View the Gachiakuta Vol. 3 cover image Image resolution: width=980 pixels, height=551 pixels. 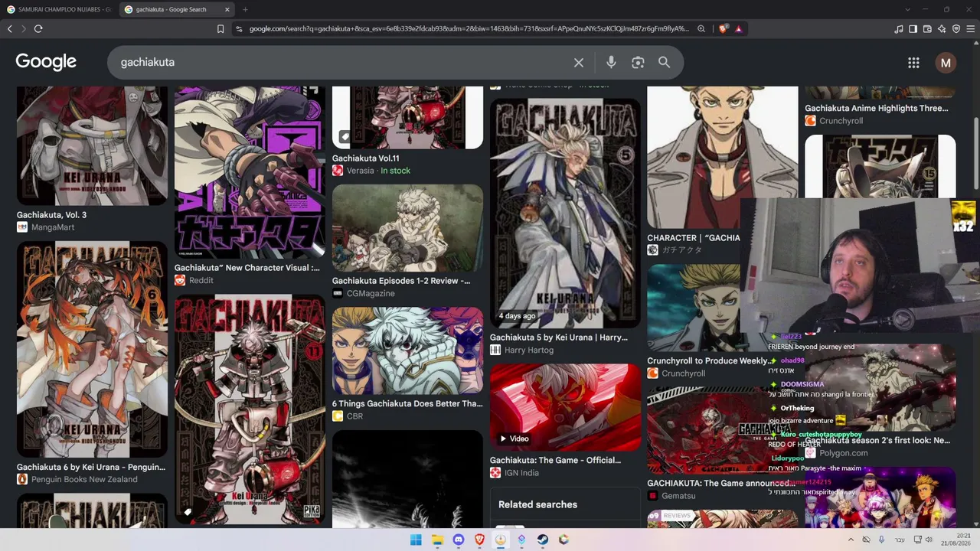click(x=92, y=145)
